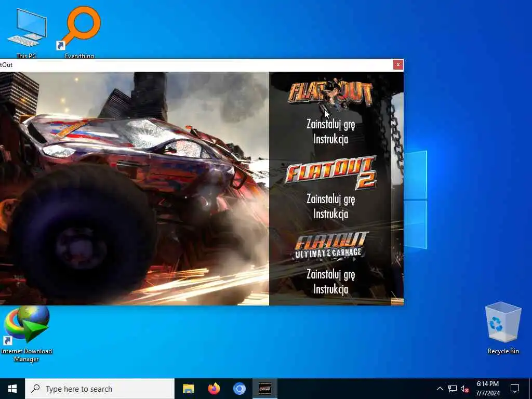This screenshot has width=532, height=399.
Task: Show hidden system tray icons
Action: point(440,389)
